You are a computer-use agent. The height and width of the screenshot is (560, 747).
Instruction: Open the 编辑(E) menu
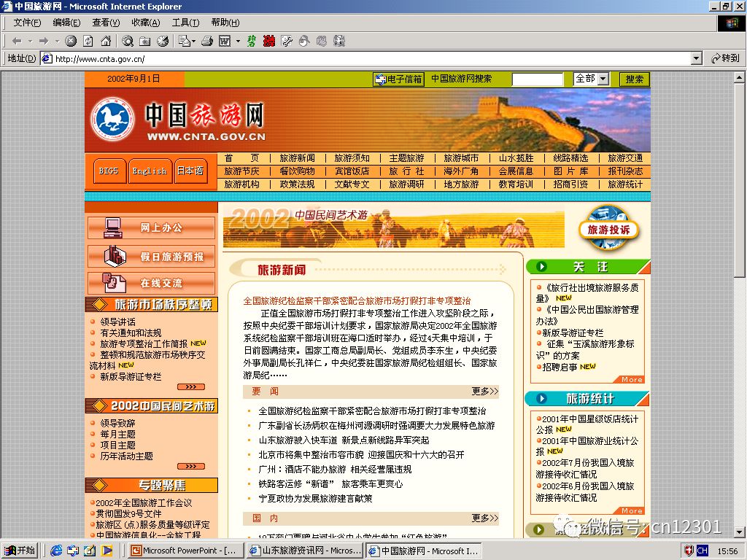(x=66, y=23)
